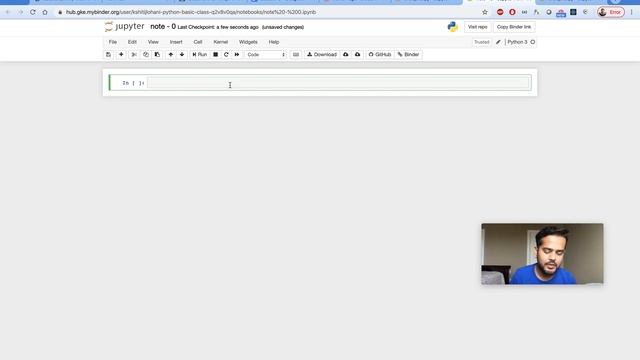This screenshot has height=360, width=640.
Task: Paste cells below icon
Action: pos(157,54)
